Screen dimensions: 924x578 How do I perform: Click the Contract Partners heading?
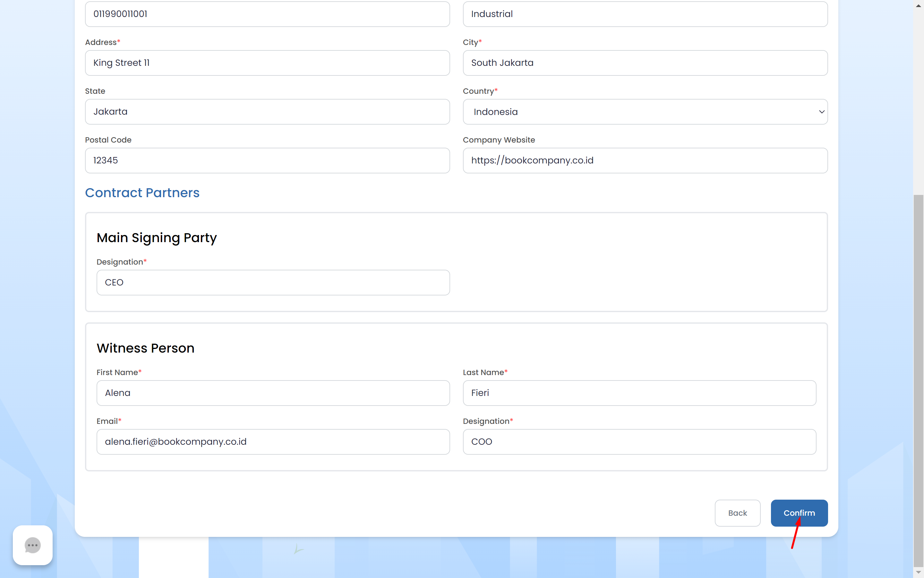pyautogui.click(x=142, y=193)
